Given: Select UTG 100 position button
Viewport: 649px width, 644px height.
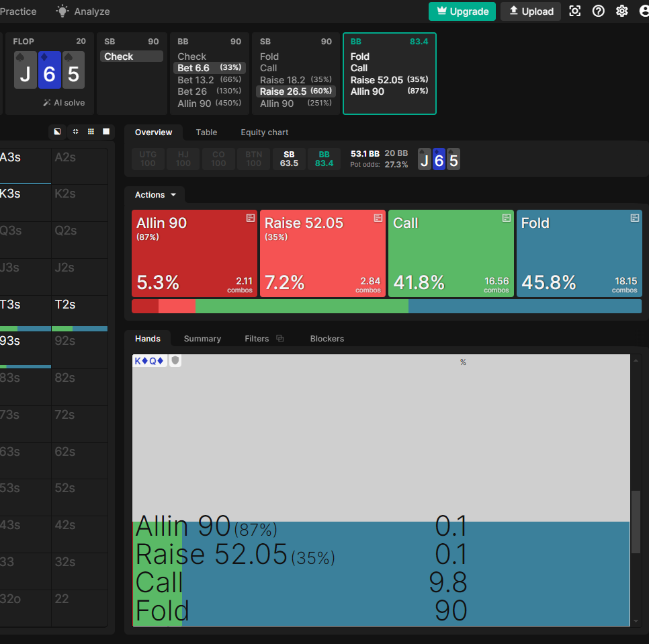Looking at the screenshot, I should 148,159.
